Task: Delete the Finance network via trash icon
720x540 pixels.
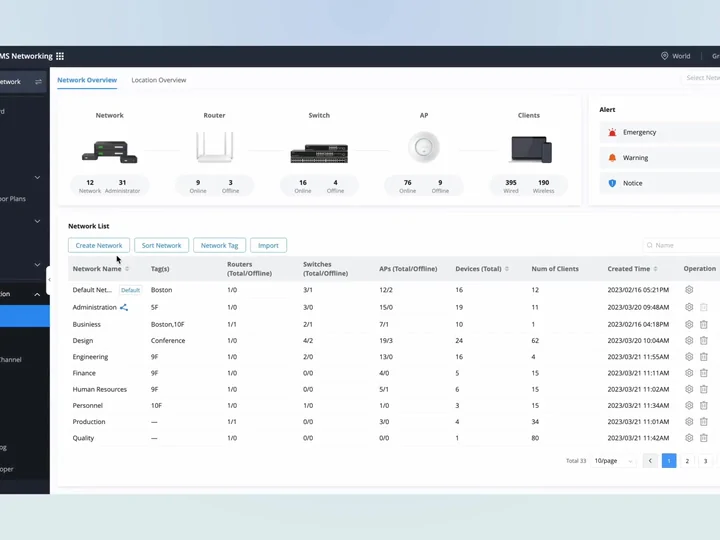Action: 703,373
